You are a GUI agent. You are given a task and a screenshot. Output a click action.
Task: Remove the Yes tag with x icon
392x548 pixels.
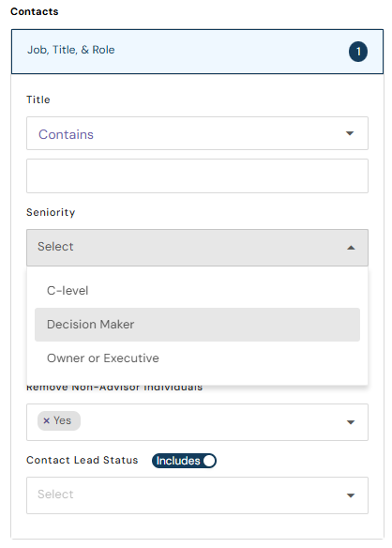(46, 420)
